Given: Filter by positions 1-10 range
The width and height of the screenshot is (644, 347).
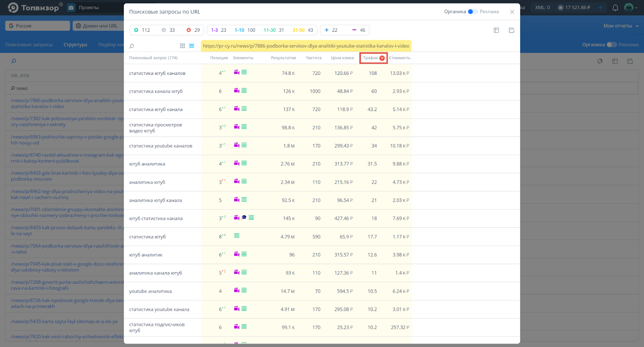Looking at the screenshot, I should click(245, 30).
